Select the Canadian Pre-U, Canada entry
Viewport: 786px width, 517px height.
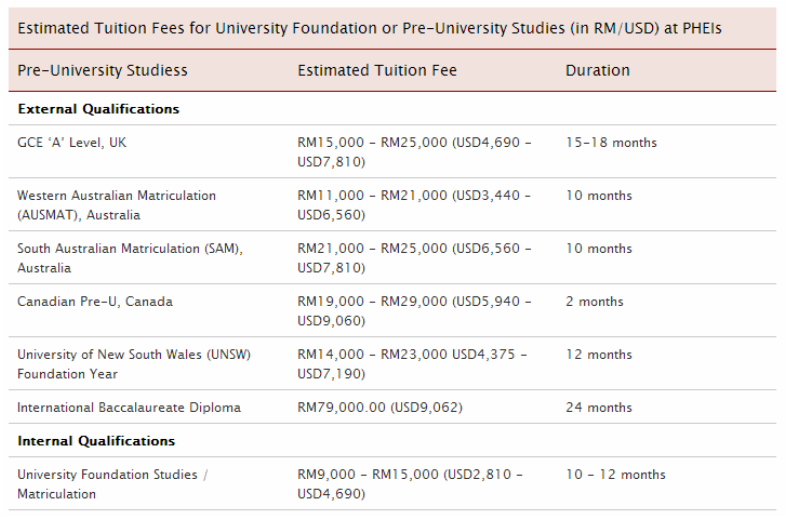[x=95, y=301]
